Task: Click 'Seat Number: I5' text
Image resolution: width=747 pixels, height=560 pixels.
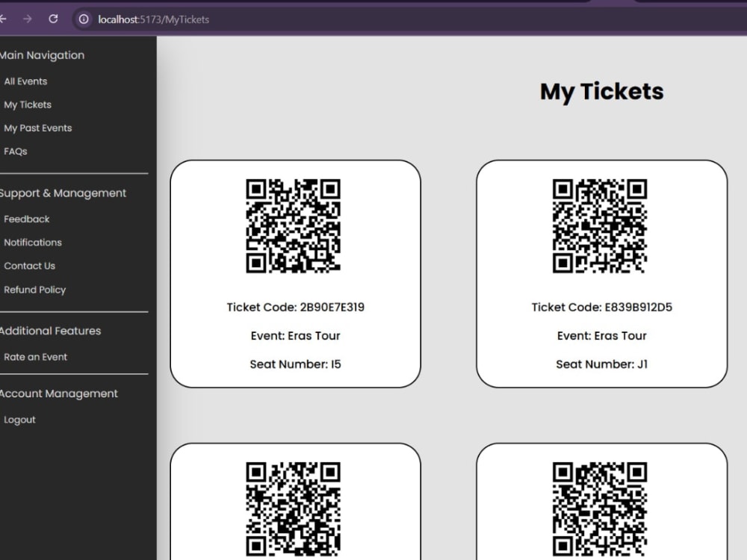Action: click(295, 364)
